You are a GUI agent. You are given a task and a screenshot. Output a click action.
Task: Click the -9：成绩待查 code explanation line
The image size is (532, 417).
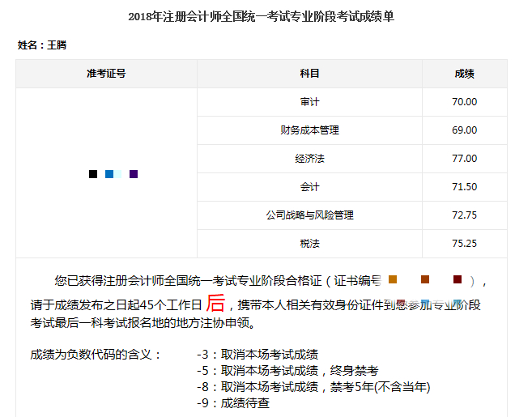click(x=233, y=402)
